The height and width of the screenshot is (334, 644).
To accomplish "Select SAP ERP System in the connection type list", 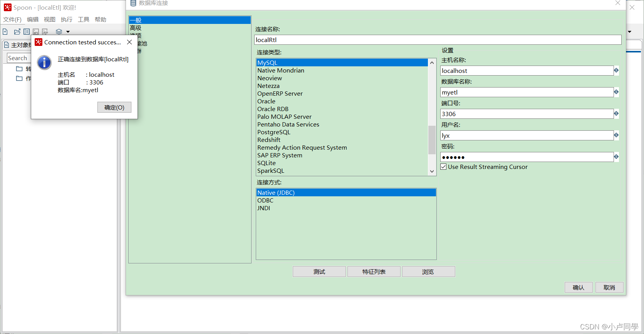I will pos(342,155).
